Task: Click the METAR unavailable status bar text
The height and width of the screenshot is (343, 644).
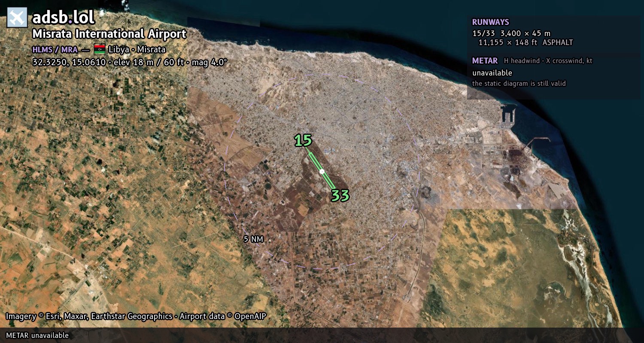Action: (x=37, y=335)
